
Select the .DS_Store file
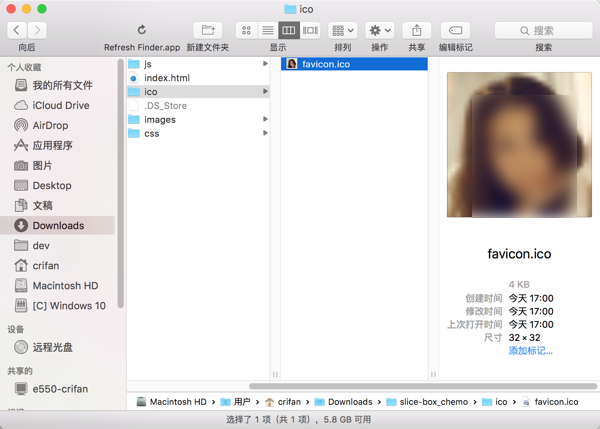coord(198,106)
